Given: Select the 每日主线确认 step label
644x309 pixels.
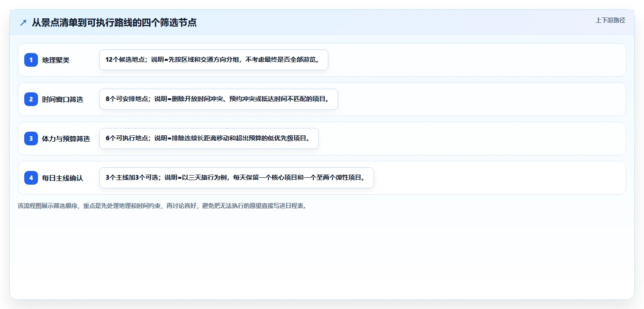Looking at the screenshot, I should coord(63,178).
